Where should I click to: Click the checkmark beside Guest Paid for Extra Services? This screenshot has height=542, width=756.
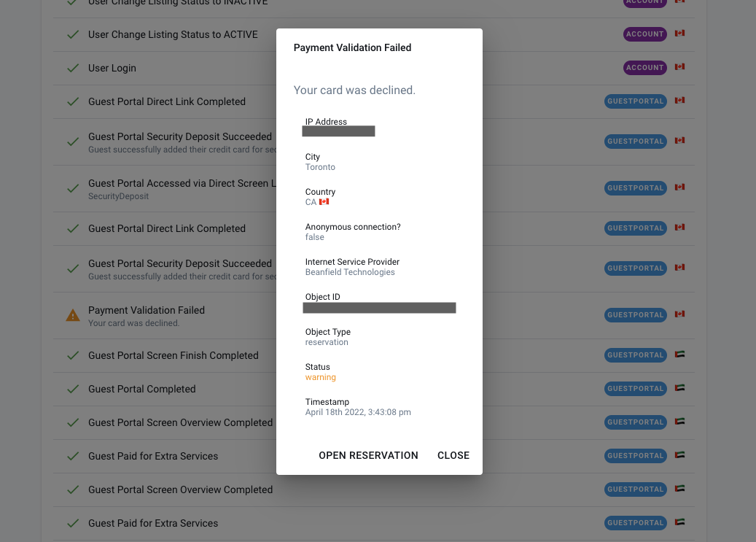pyautogui.click(x=72, y=456)
